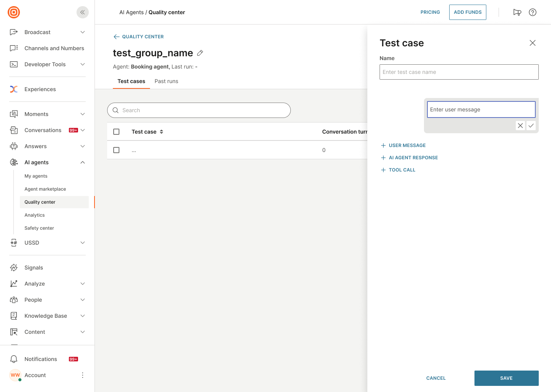Image resolution: width=551 pixels, height=392 pixels.
Task: Click the help question mark icon
Action: [533, 12]
